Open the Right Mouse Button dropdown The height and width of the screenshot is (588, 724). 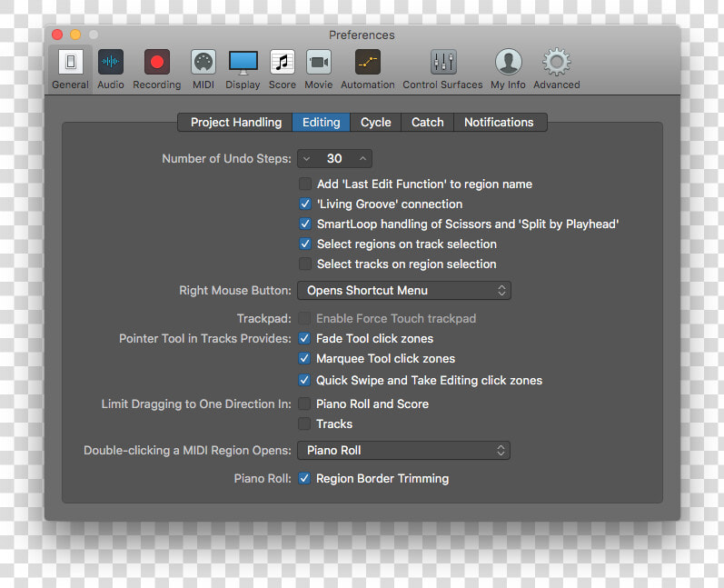point(404,291)
